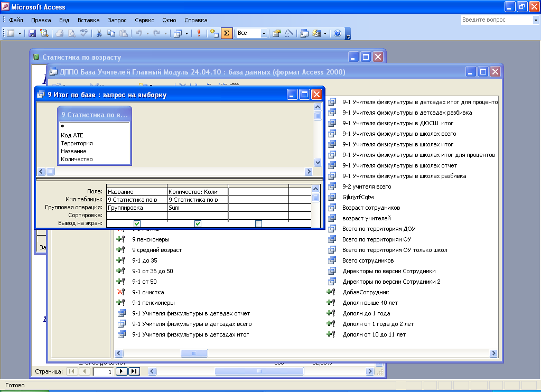Click the Database Window icon
The image size is (541, 392).
[x=304, y=33]
